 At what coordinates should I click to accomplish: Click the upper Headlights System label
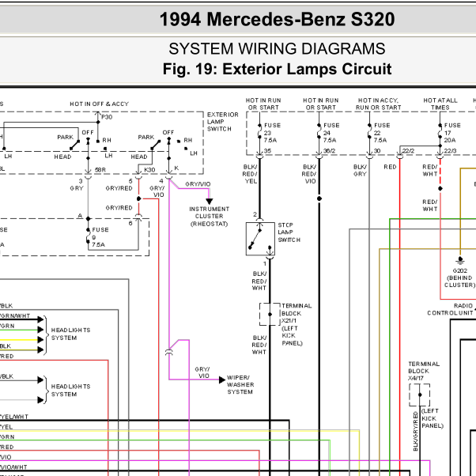(70, 334)
